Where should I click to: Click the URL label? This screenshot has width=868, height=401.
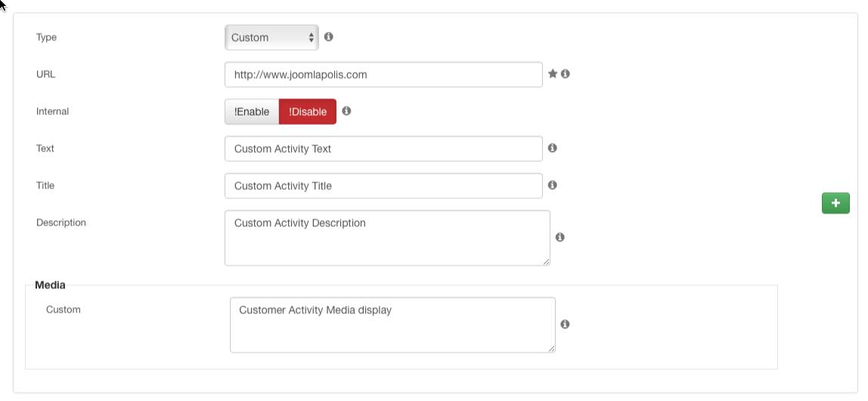45,74
